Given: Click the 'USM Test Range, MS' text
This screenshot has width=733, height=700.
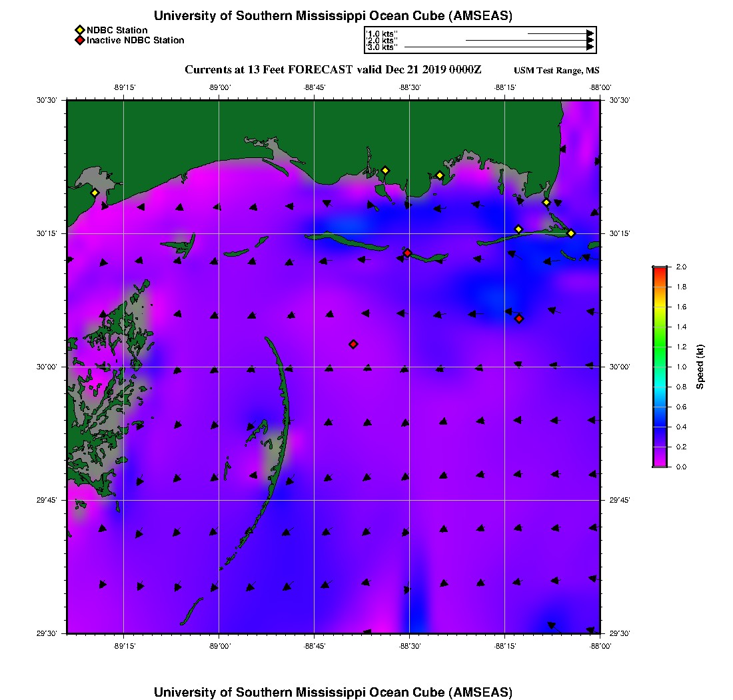Looking at the screenshot, I should [x=556, y=71].
